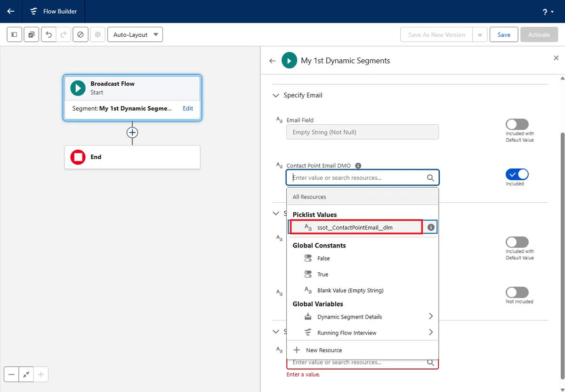Collapse the bottom section chevron

[x=276, y=331]
